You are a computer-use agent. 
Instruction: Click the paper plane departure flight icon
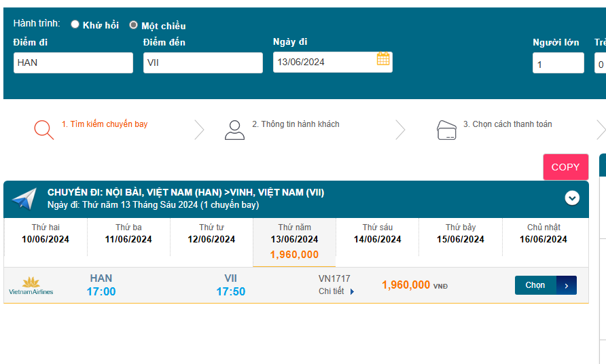pos(24,198)
